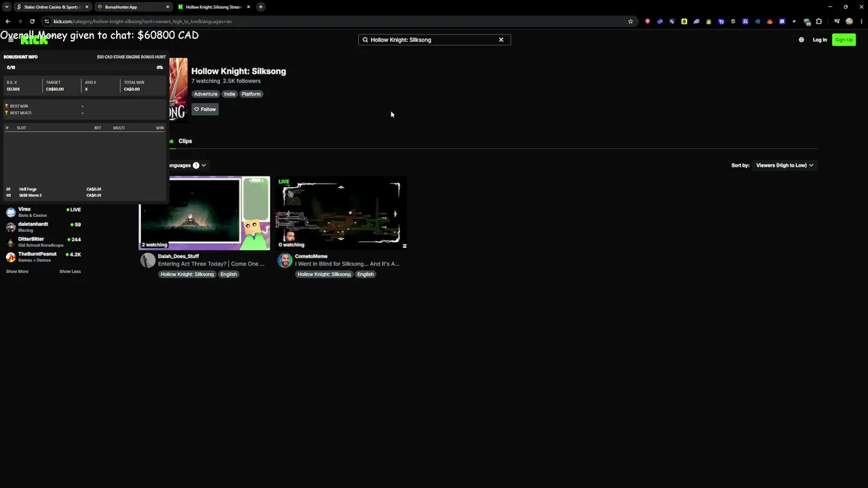Open the media controls toolbar icon
The image size is (868, 488).
837,21
